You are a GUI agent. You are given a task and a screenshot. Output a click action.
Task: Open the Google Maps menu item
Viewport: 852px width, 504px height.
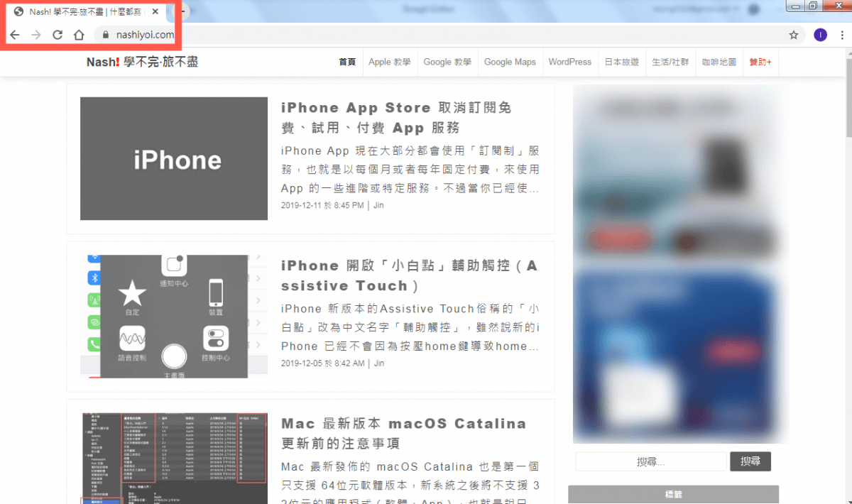click(510, 62)
